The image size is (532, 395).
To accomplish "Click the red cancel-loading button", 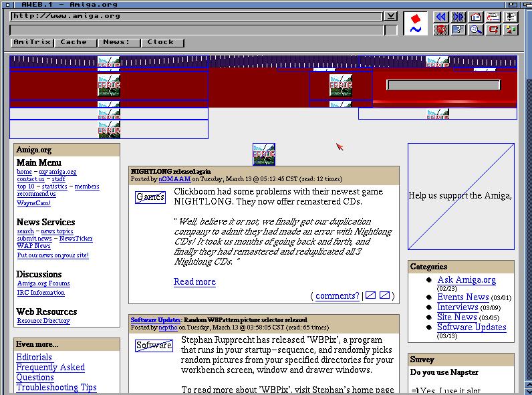I will coord(441,29).
